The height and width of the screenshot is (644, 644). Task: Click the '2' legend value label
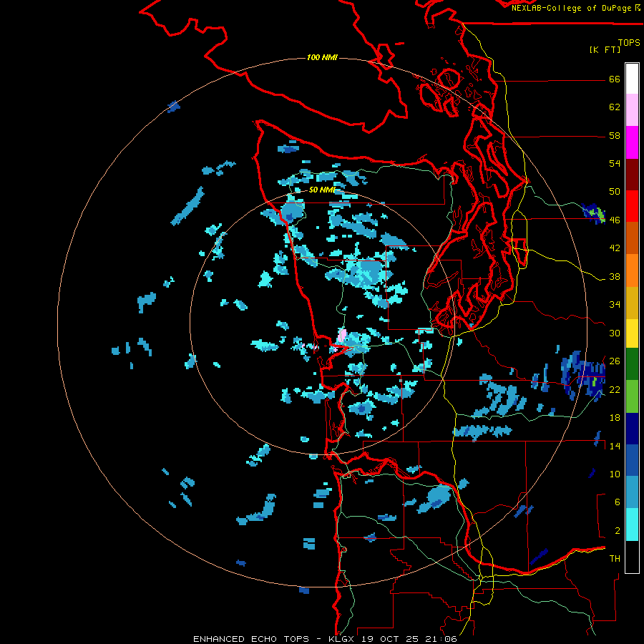click(x=618, y=531)
